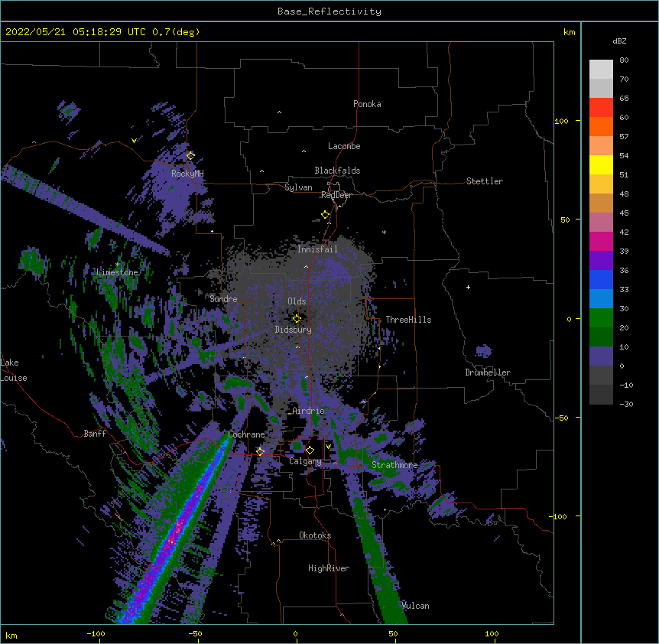The image size is (659, 644).
Task: Click the yellow station marker south of RedDeer
Action: click(325, 215)
